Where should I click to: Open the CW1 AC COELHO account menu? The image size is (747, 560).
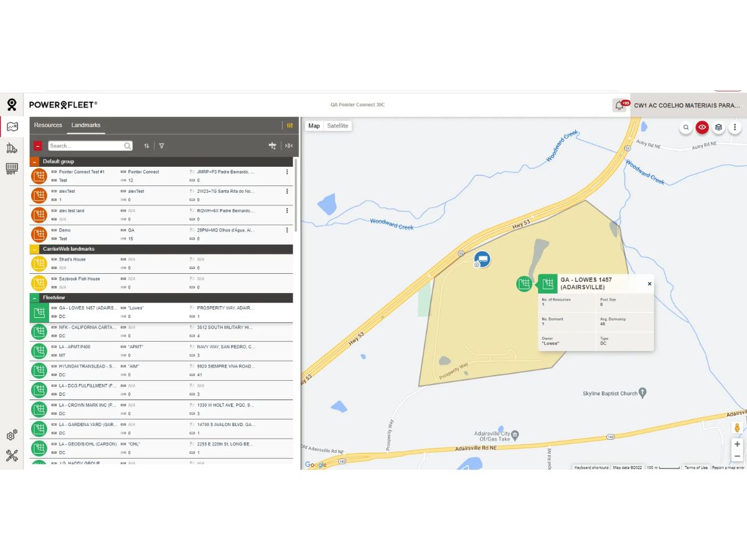(688, 106)
